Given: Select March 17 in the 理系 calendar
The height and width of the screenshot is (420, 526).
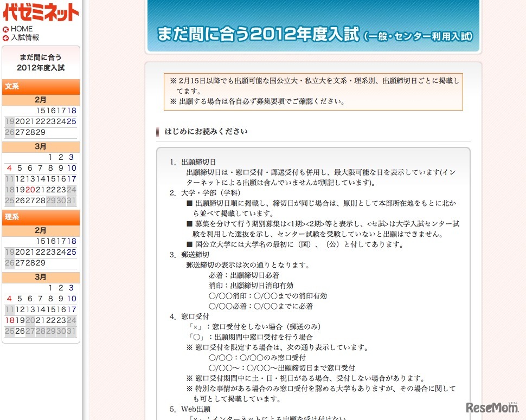Looking at the screenshot, I should pyautogui.click(x=71, y=309).
